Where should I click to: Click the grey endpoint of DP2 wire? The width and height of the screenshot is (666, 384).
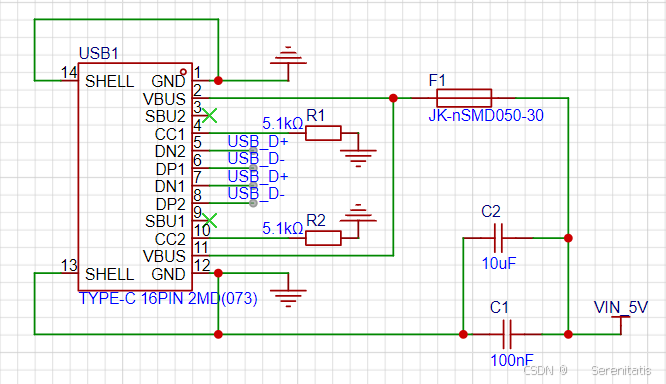coord(253,203)
